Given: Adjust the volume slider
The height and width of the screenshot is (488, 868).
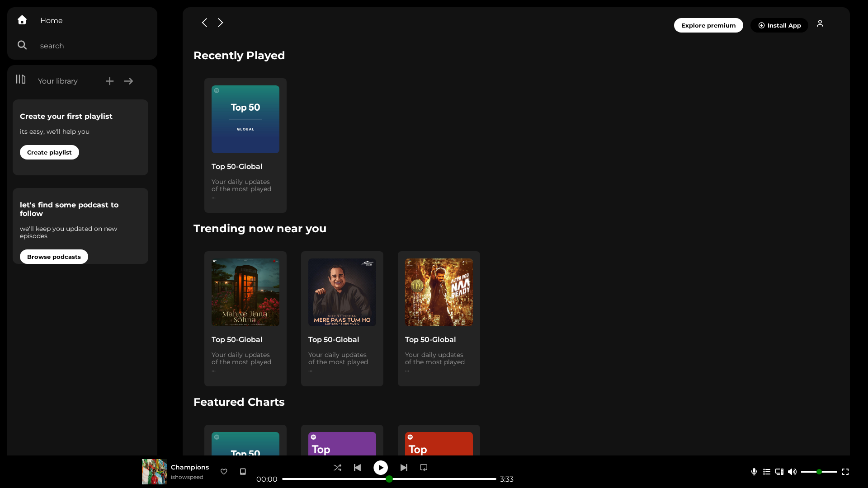Looking at the screenshot, I should (x=819, y=472).
